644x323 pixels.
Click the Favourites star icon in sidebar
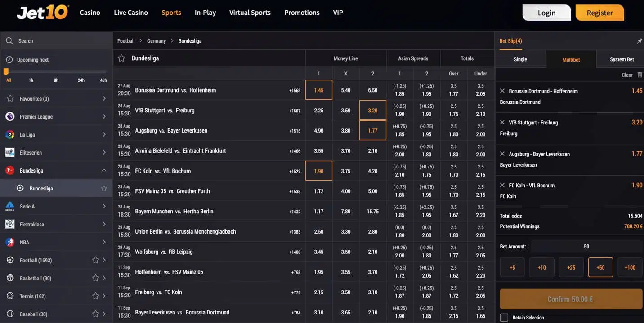click(10, 98)
